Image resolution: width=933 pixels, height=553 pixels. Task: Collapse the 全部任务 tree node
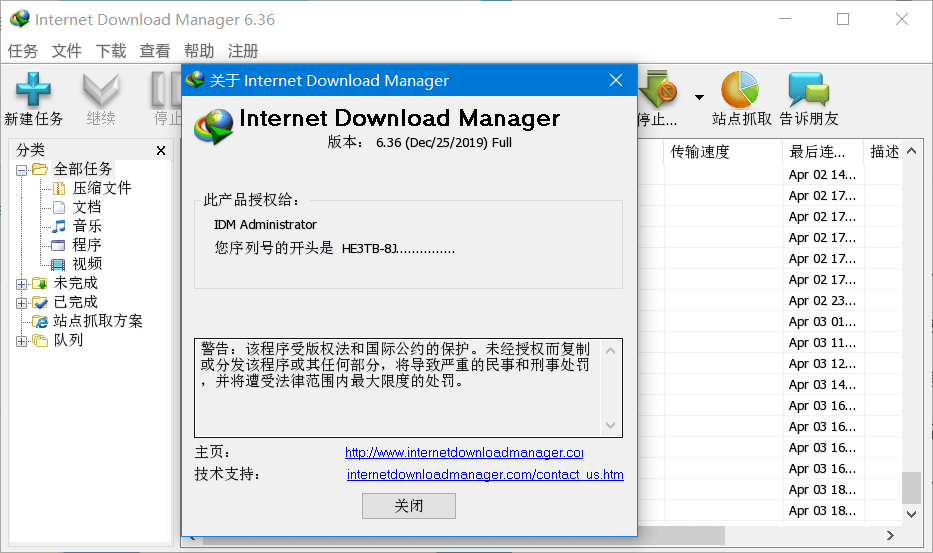pyautogui.click(x=21, y=170)
